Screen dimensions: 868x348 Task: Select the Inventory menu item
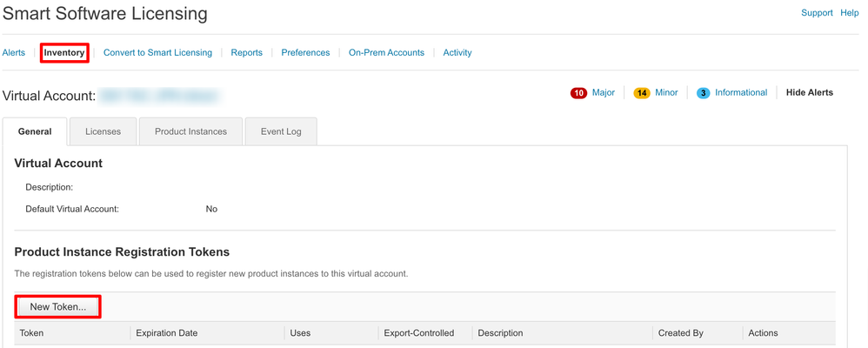coord(64,53)
